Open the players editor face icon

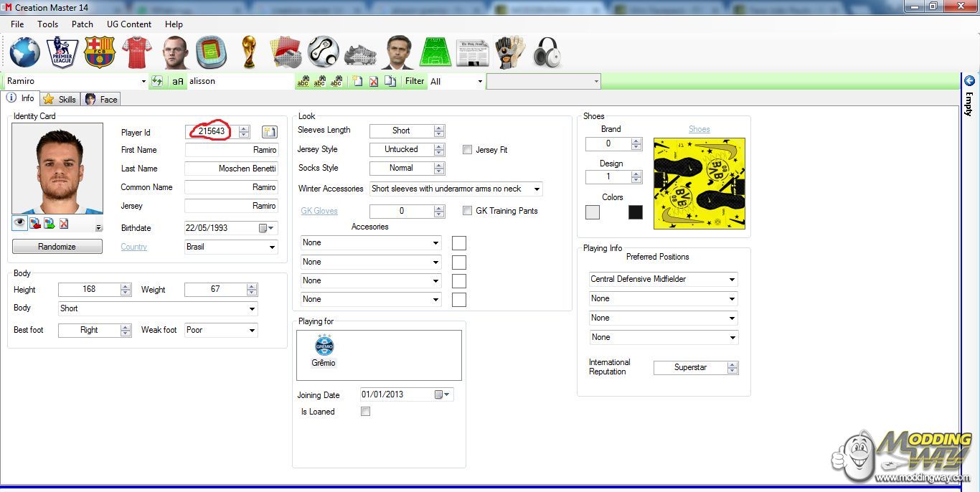(x=174, y=52)
